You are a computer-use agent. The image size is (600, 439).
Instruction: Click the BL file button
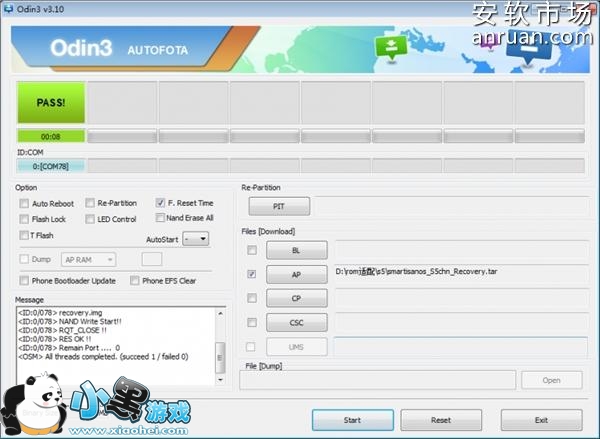click(x=295, y=249)
